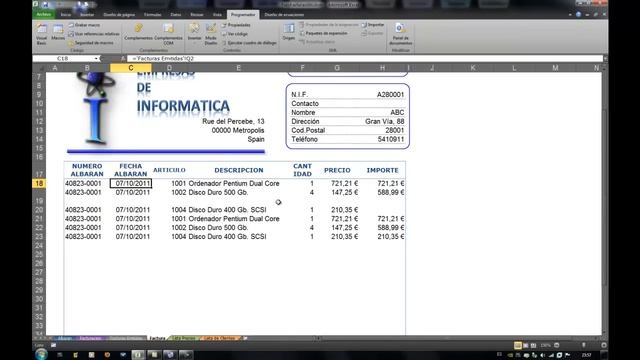Open the Windows Start menu

(x=41, y=355)
